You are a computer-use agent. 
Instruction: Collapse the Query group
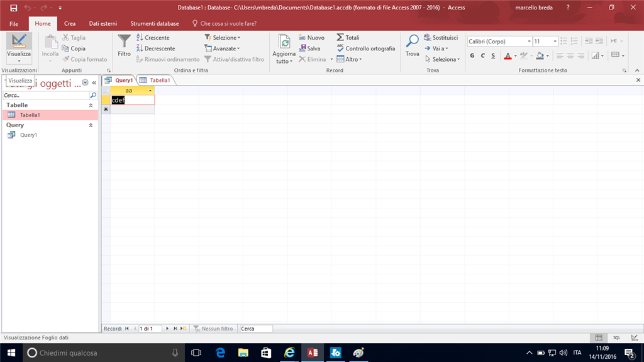(91, 125)
